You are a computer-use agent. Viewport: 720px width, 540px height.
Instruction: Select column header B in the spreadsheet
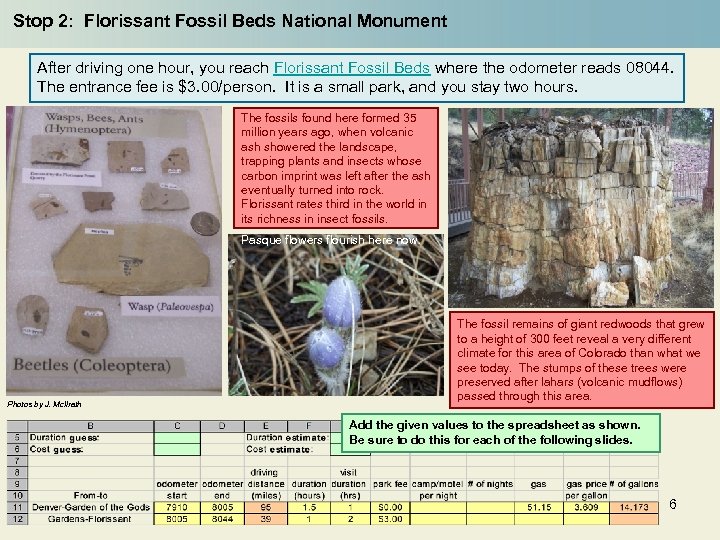click(x=90, y=426)
